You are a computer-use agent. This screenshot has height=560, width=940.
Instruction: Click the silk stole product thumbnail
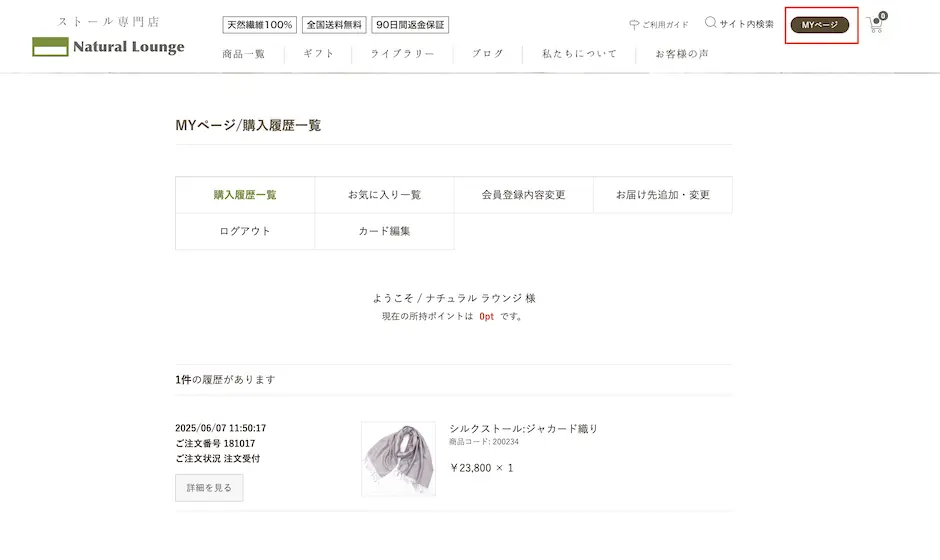pyautogui.click(x=398, y=458)
